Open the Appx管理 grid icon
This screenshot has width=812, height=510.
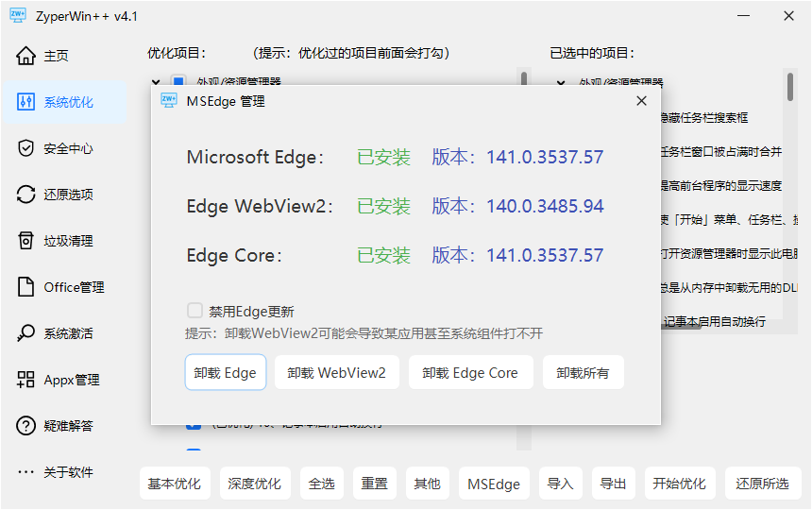point(26,380)
